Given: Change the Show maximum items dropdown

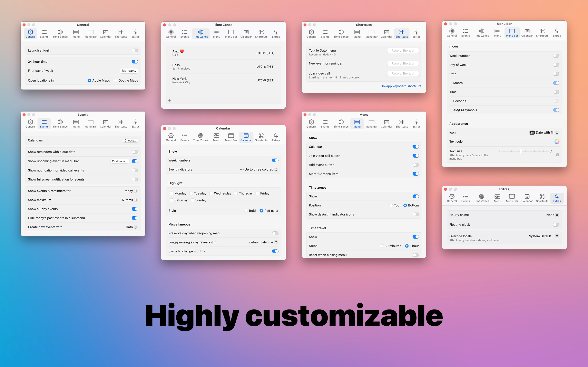Looking at the screenshot, I should 129,200.
